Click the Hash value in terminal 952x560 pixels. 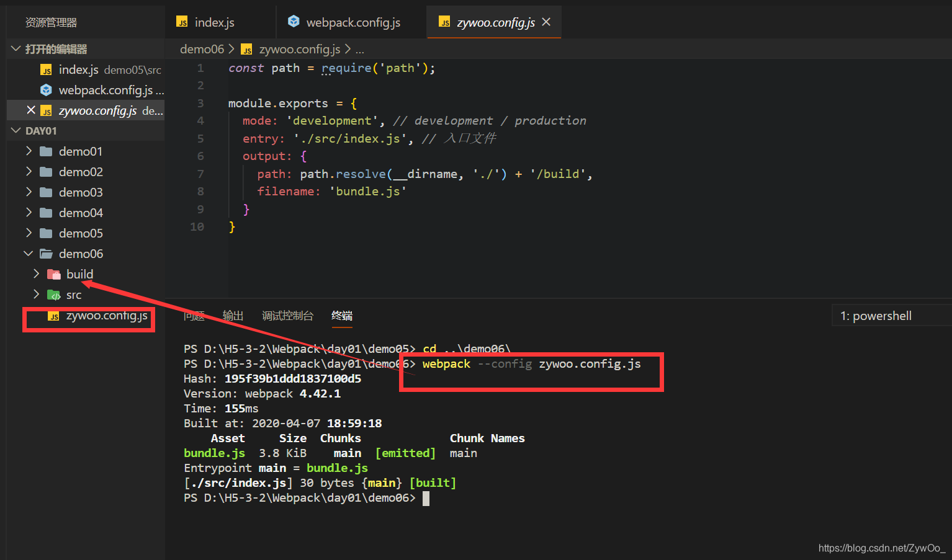[x=293, y=378]
